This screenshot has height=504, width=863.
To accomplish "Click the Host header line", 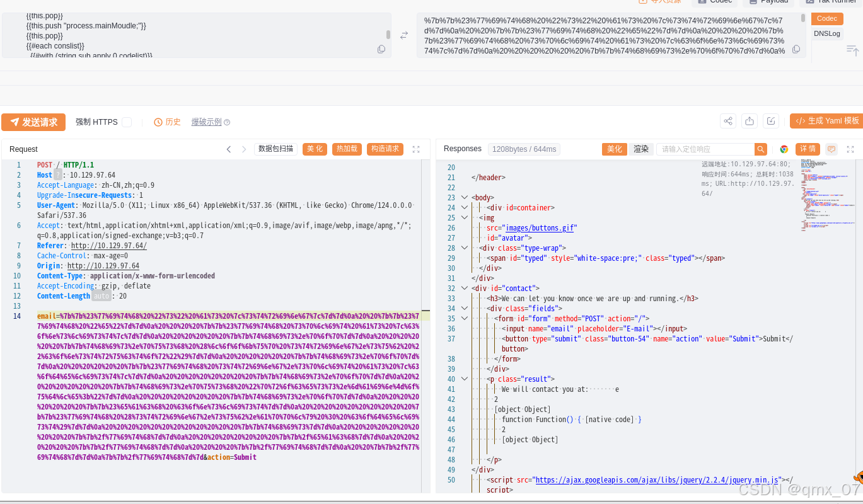I will point(76,175).
